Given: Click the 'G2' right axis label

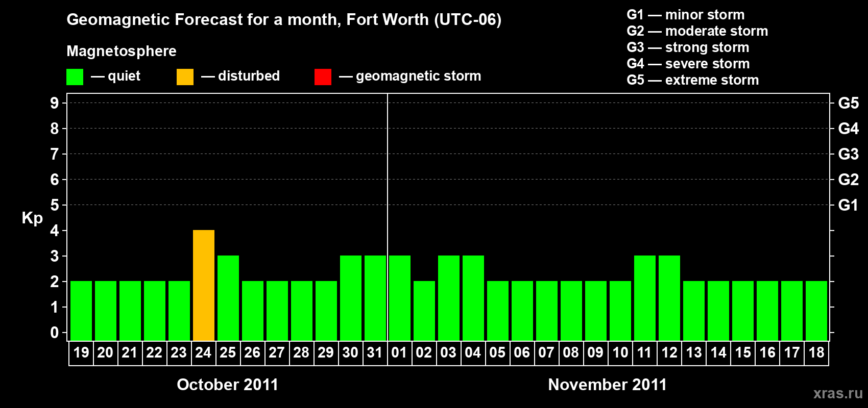Looking at the screenshot, I should click(x=849, y=180).
